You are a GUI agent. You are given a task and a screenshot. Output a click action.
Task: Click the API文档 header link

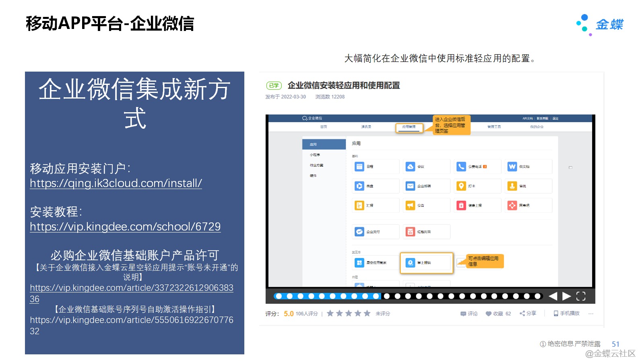tap(527, 119)
